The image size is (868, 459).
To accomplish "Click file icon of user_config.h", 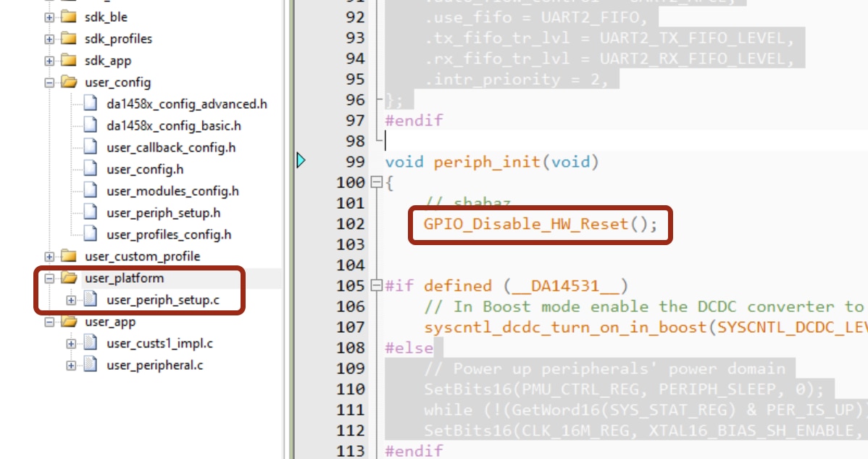I will click(91, 168).
